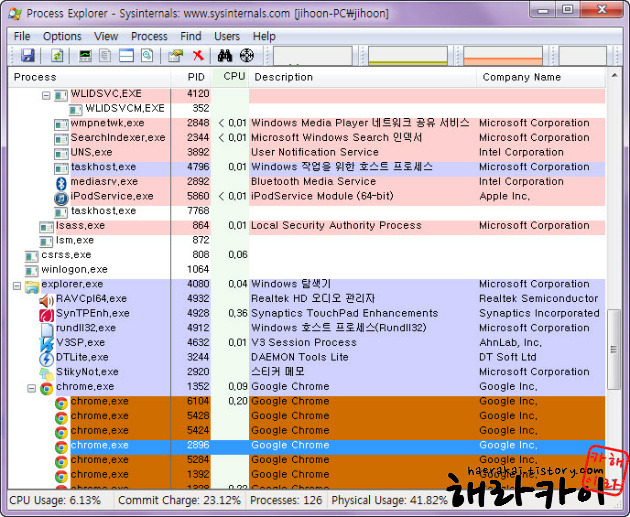Click the DTLite.exe lightning icon

click(47, 359)
